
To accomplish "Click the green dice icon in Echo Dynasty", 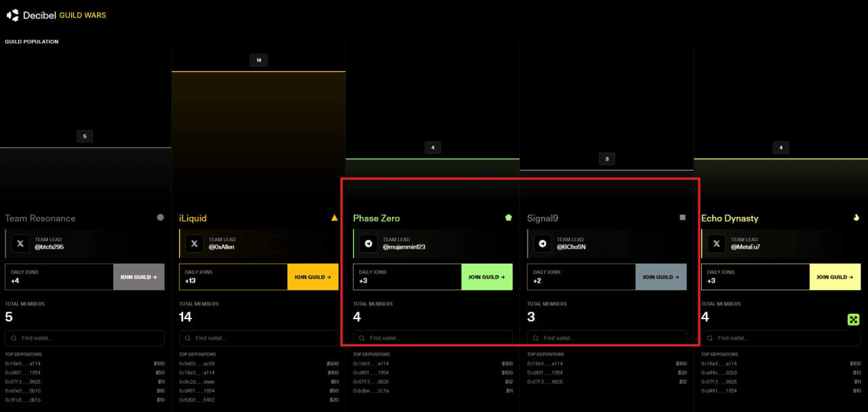I will [853, 319].
